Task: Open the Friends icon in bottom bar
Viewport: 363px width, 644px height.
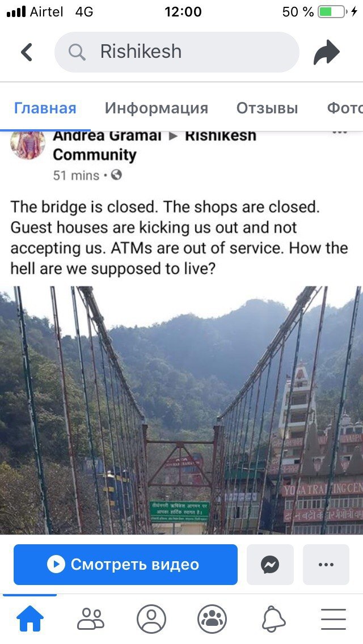Action: (91, 618)
